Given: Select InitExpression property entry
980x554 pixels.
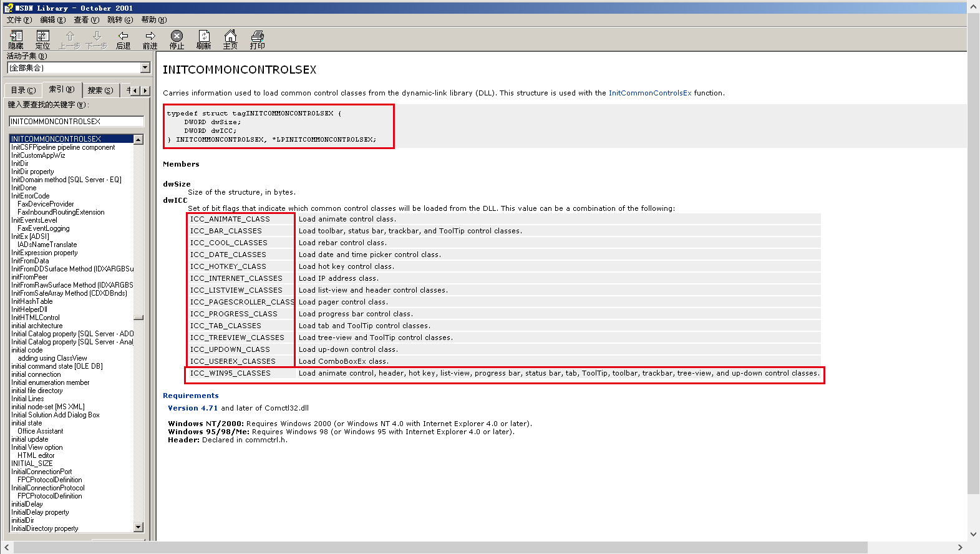Looking at the screenshot, I should click(44, 253).
